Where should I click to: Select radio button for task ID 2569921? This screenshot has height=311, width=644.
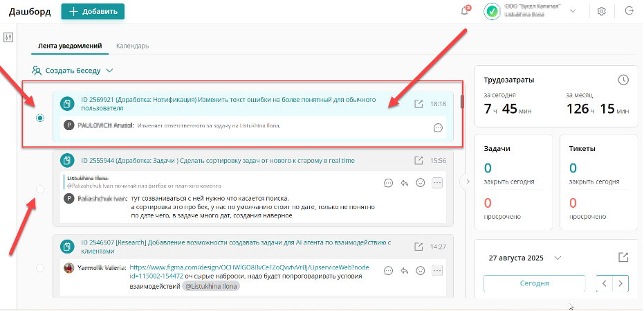click(40, 118)
